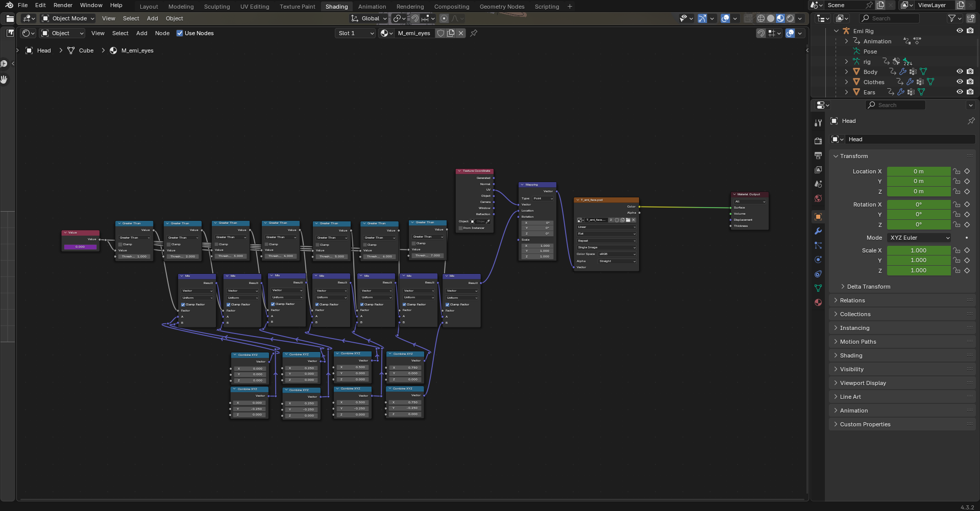The height and width of the screenshot is (511, 980).
Task: Click the fake user shield icon
Action: [x=440, y=33]
